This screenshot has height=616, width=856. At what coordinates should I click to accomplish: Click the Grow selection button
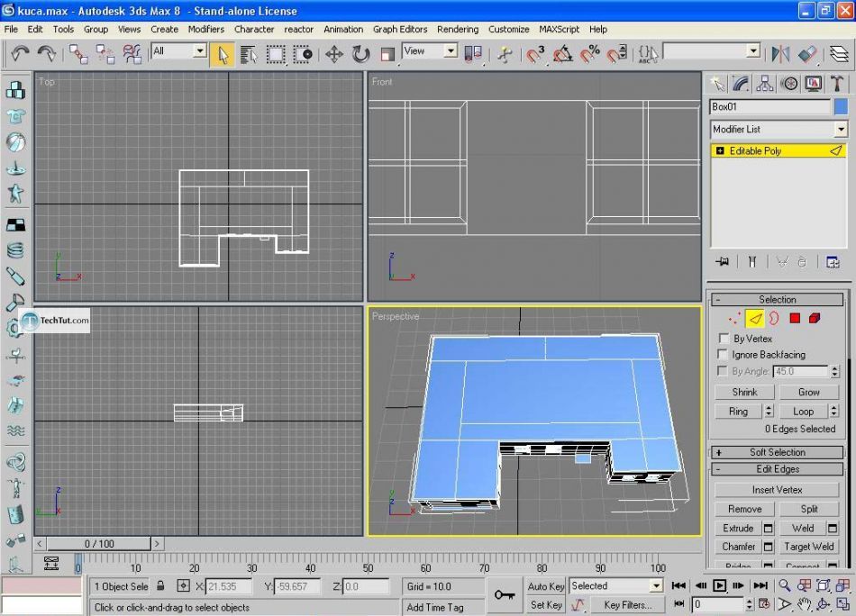808,392
